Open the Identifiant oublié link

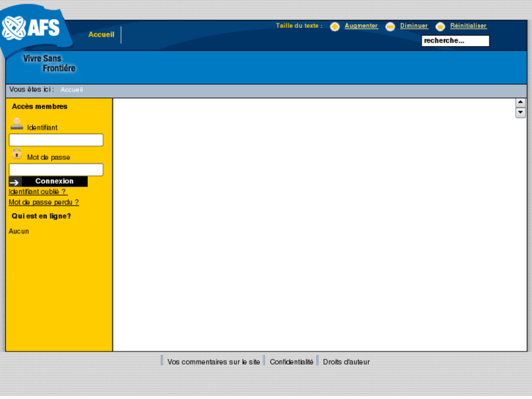38,192
